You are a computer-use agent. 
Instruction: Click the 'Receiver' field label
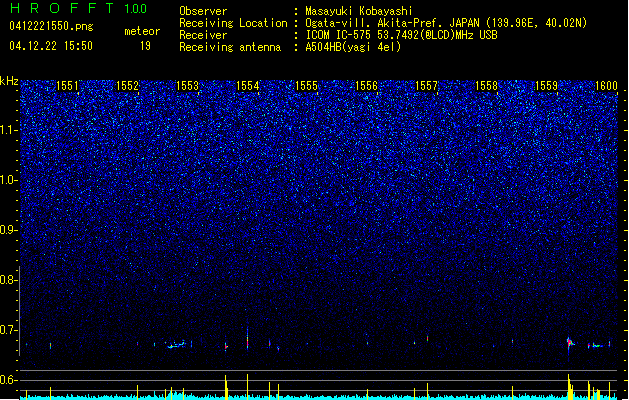tap(203, 35)
